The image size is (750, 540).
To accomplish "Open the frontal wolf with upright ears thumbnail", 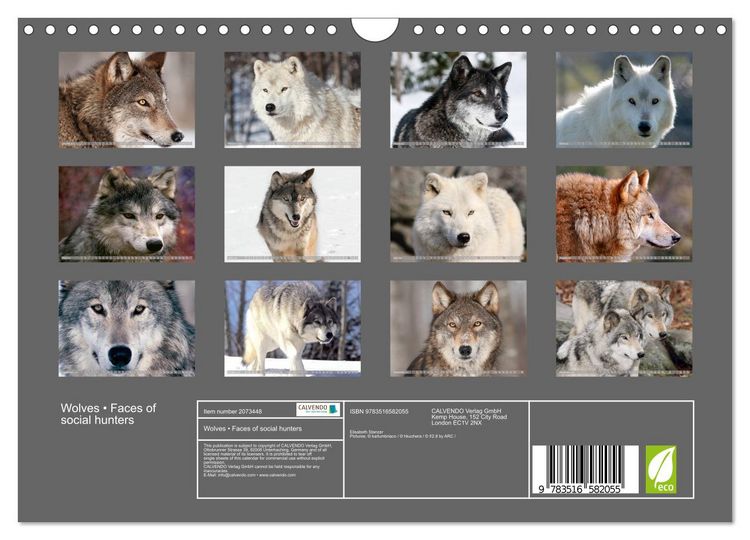I will click(458, 328).
